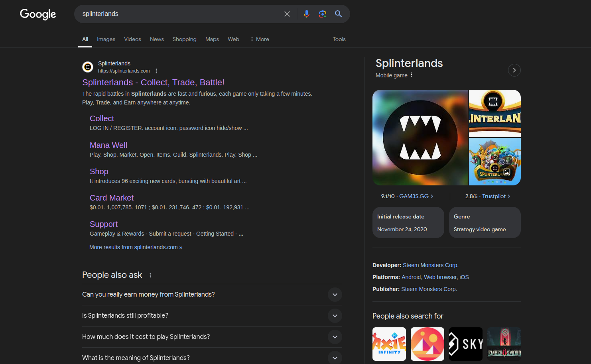Switch to Maps tab
591x364 pixels.
[212, 39]
